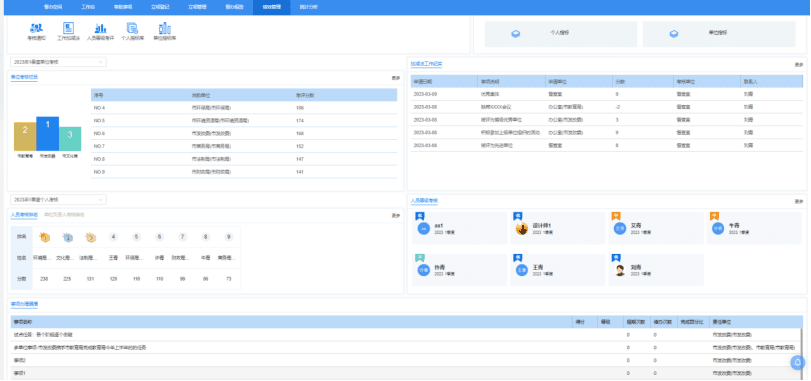Screen dimensions: 811x381
Task: Select the NO.6 row in unit ranking
Action: 244,133
